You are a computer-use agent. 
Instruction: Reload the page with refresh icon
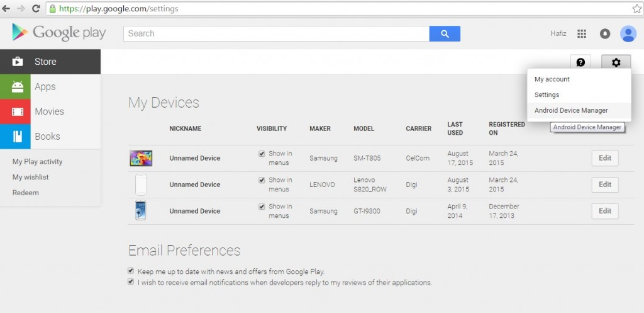pyautogui.click(x=36, y=9)
